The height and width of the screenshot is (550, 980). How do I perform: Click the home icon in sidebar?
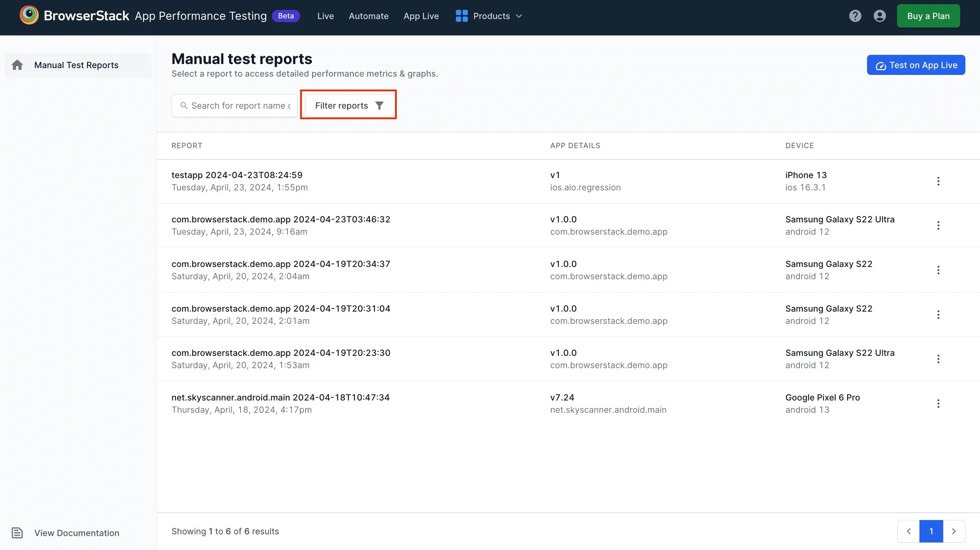click(x=17, y=65)
